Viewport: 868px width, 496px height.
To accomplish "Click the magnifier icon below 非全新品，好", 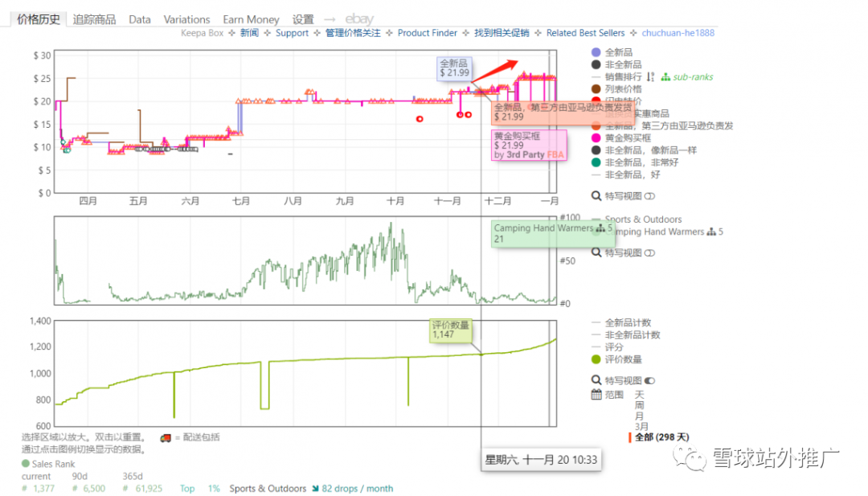I will [596, 196].
